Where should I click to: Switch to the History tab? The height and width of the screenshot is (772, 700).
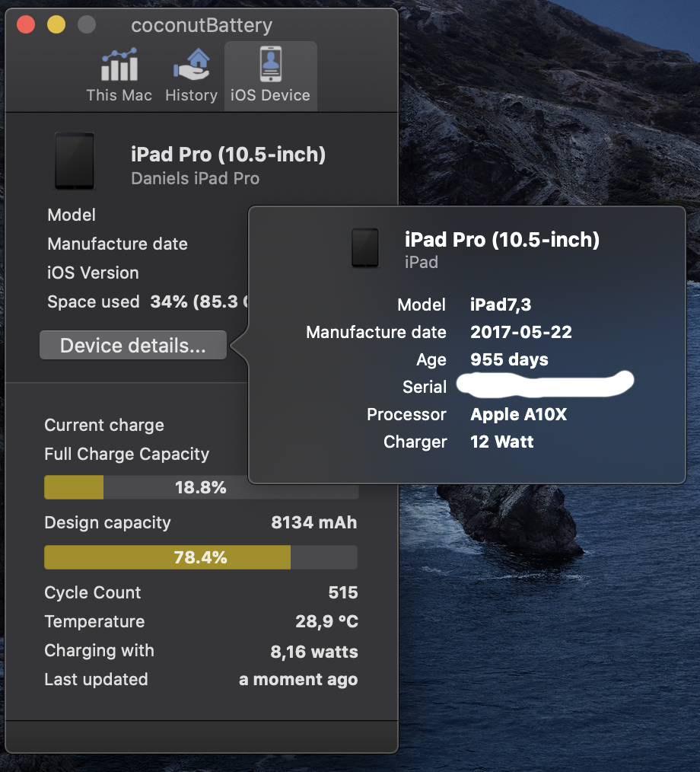coord(191,75)
